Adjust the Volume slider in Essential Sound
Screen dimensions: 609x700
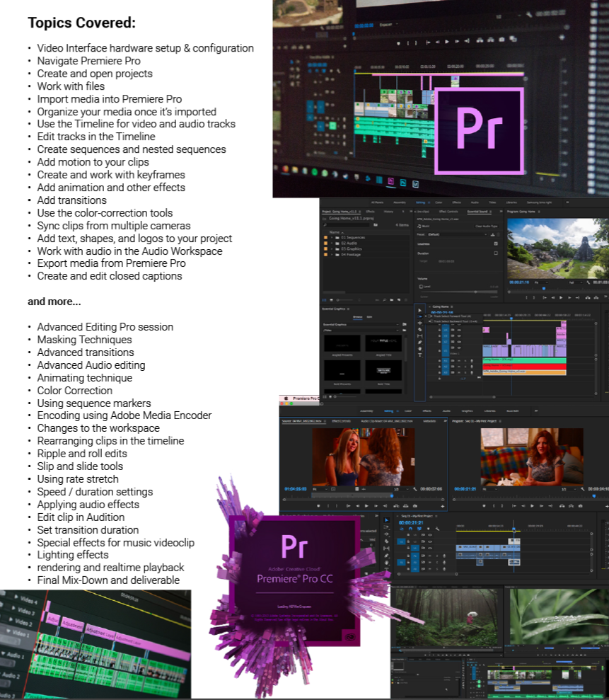pos(475,292)
